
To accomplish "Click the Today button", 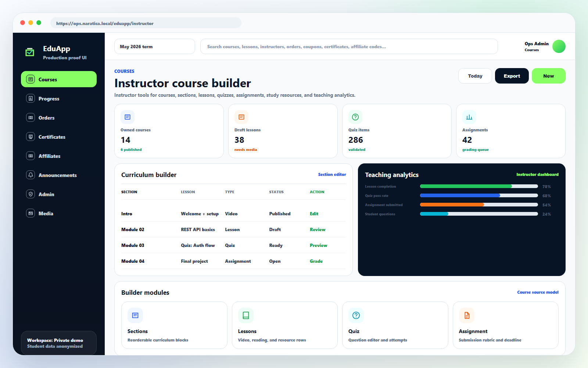I will tap(475, 76).
